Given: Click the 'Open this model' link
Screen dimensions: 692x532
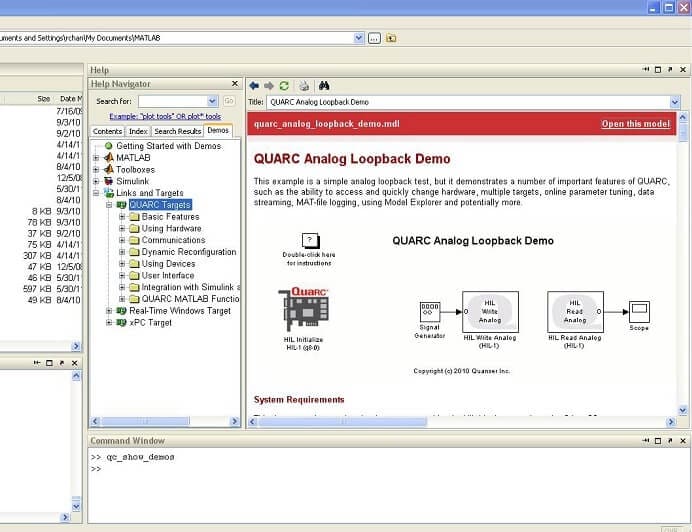Looking at the screenshot, I should click(x=635, y=124).
